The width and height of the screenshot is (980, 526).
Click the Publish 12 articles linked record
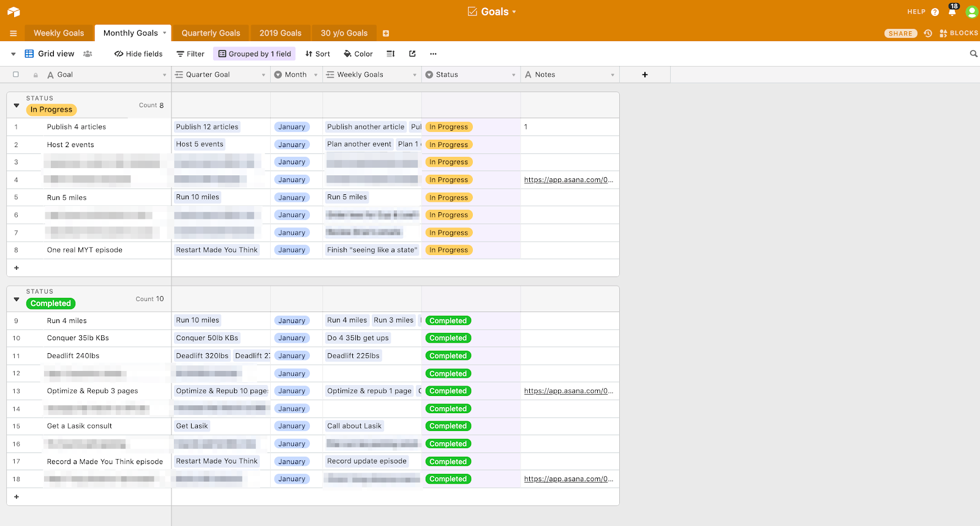tap(207, 127)
